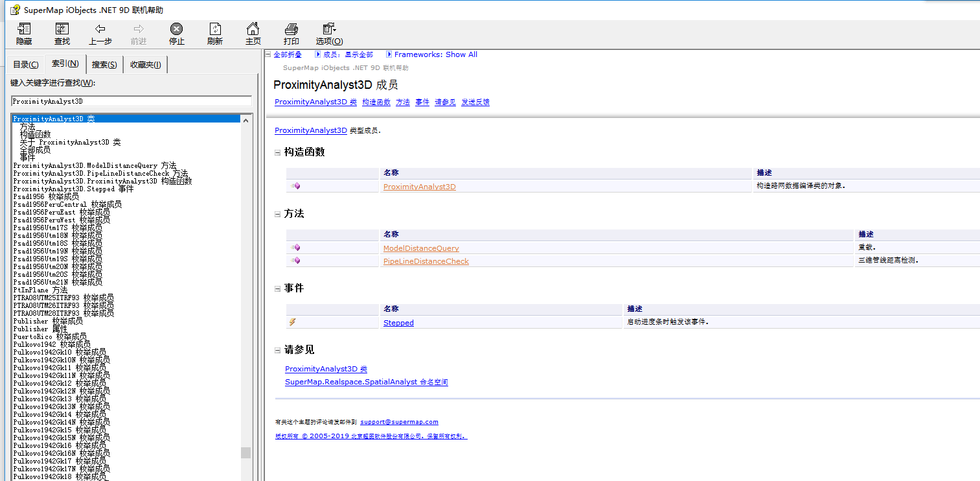The width and height of the screenshot is (980, 481).
Task: Go to home page via 主页 icon
Action: click(253, 29)
